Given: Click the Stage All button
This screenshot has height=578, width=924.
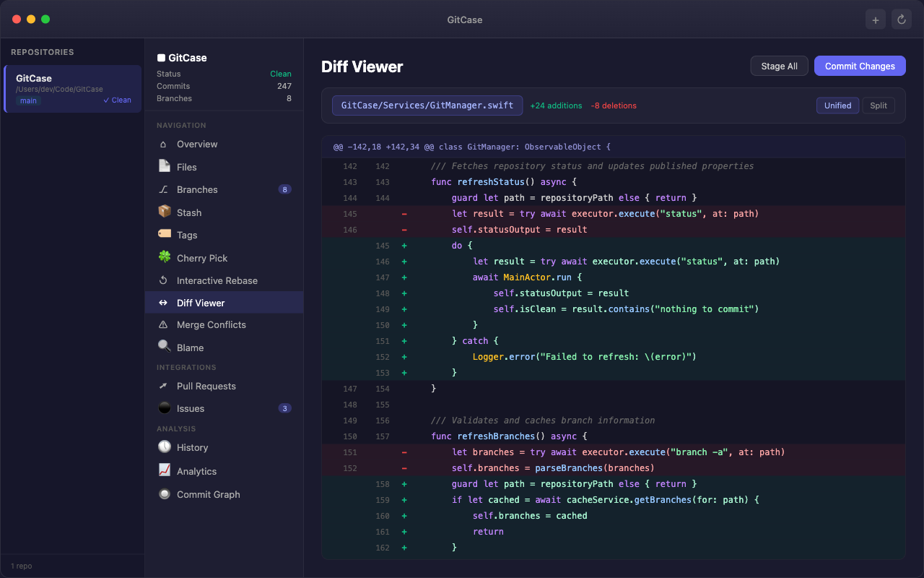Looking at the screenshot, I should click(x=779, y=66).
